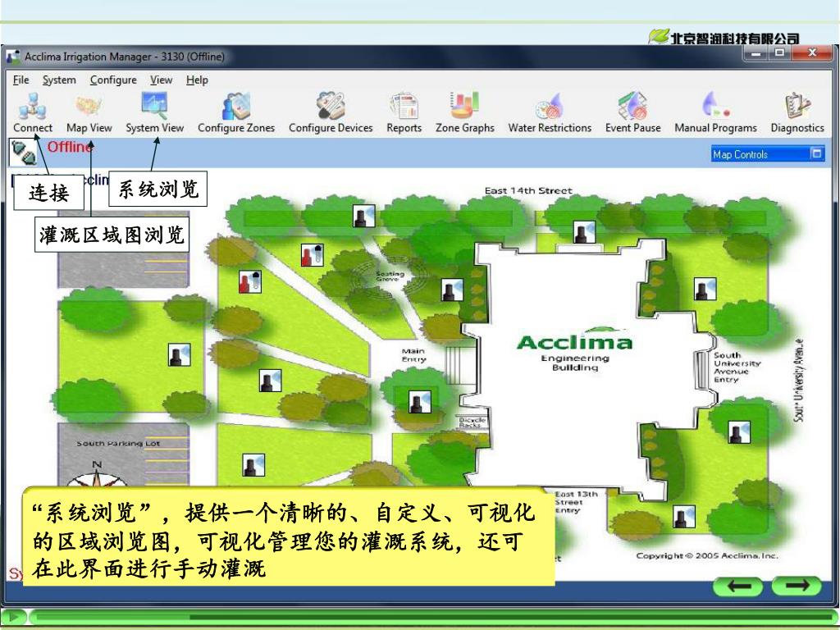The height and width of the screenshot is (630, 840).
Task: Click the Event Pause icon
Action: (632, 112)
